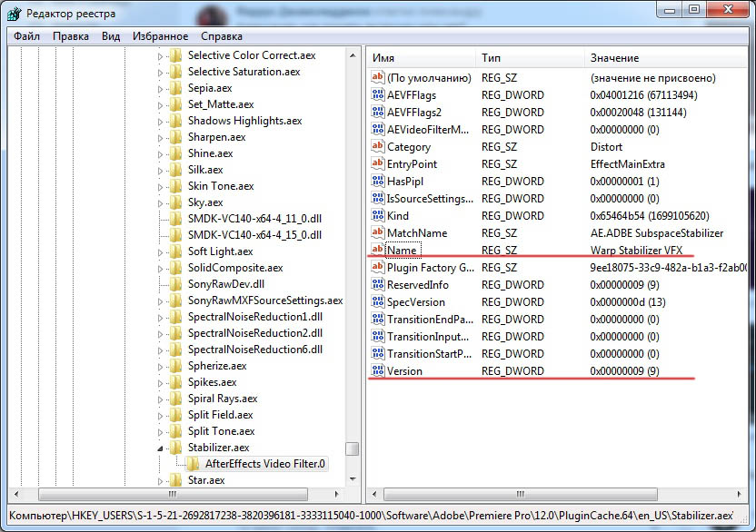Click the DWORD icon of AEVFFlags

(x=377, y=95)
